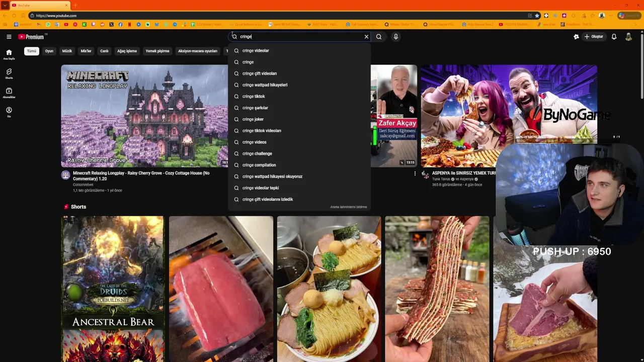Screen dimensions: 644x362
Task: Open the raw tuna grill short
Action: click(221, 289)
